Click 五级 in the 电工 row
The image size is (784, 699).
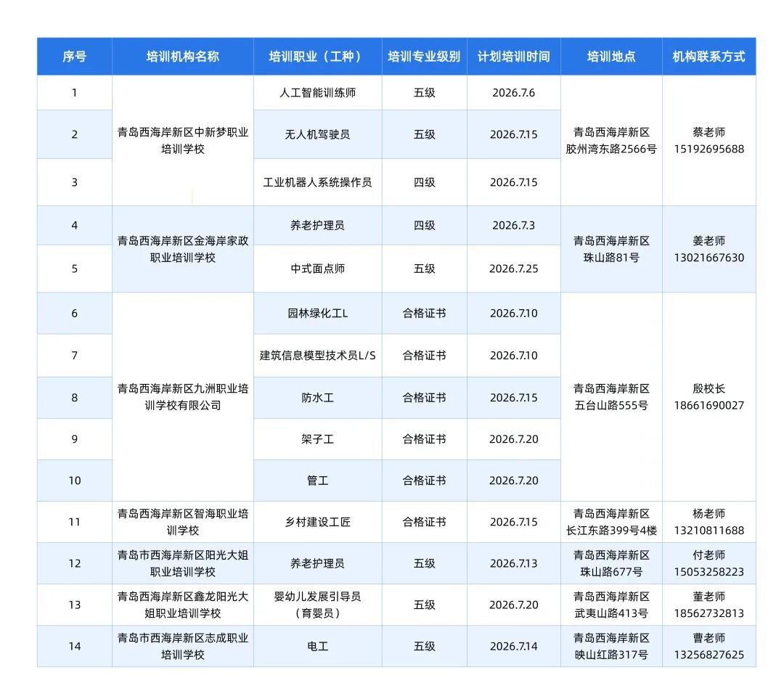coord(425,647)
